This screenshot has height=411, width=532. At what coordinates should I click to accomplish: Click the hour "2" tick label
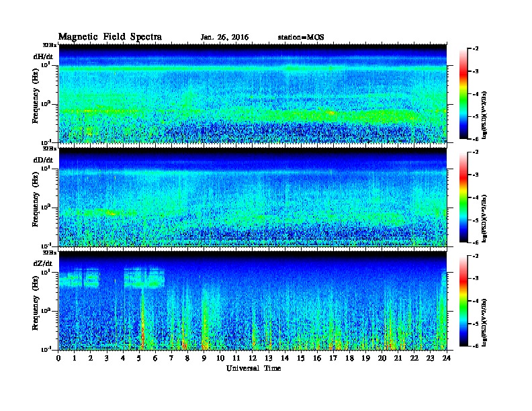point(91,358)
